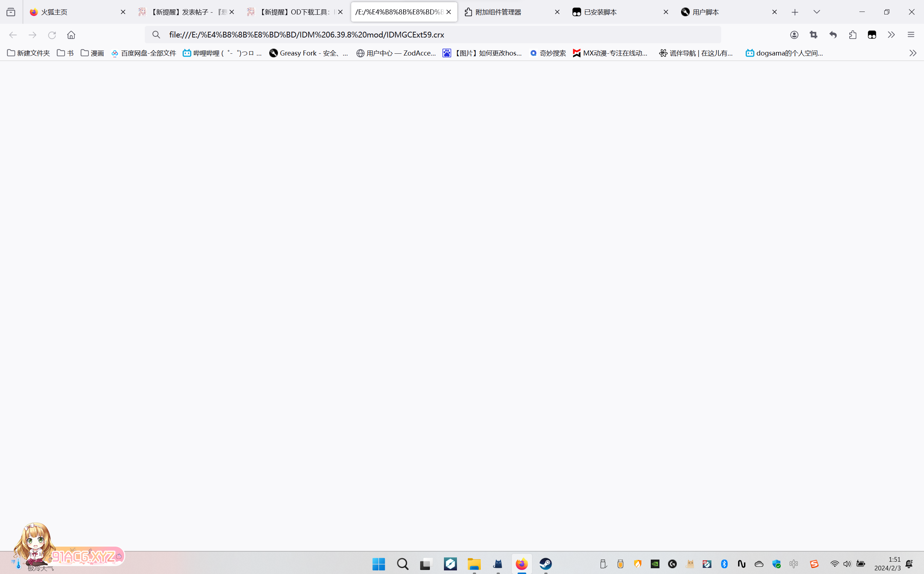Expand more toolbar tools chevron
The image size is (924, 574).
pos(891,35)
